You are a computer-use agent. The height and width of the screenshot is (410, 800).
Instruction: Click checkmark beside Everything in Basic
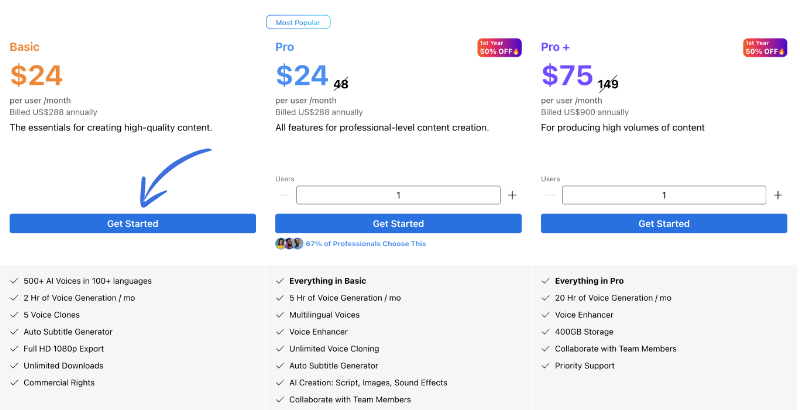[x=280, y=281]
